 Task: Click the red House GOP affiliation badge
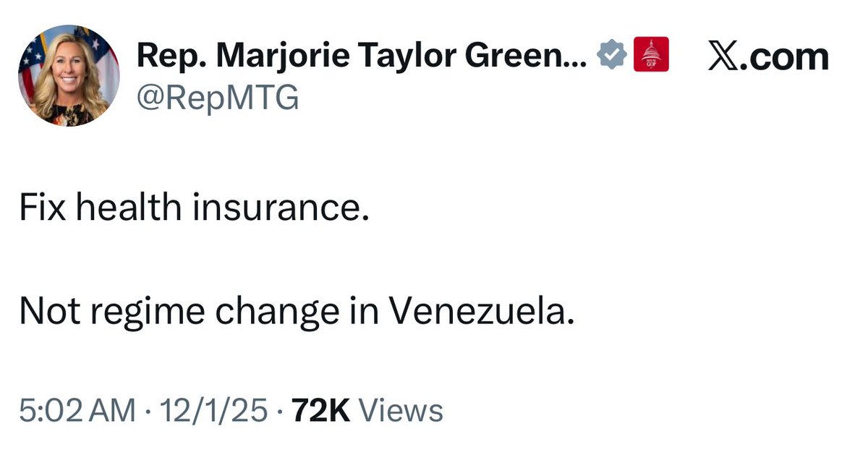[x=651, y=56]
